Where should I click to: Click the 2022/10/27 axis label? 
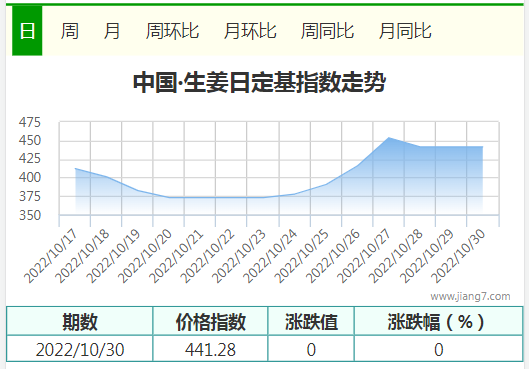click(364, 256)
